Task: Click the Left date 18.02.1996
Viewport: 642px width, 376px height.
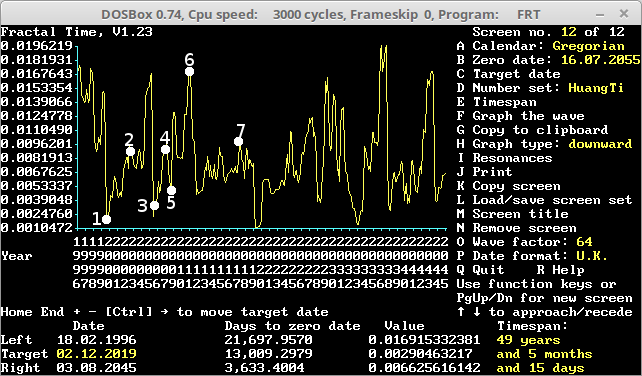Action: 97,340
